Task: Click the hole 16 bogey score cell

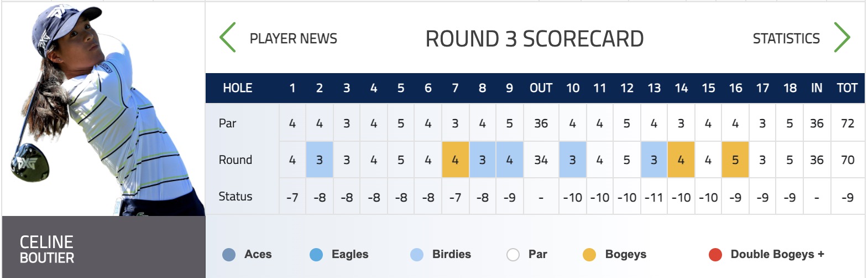Action: pyautogui.click(x=735, y=159)
